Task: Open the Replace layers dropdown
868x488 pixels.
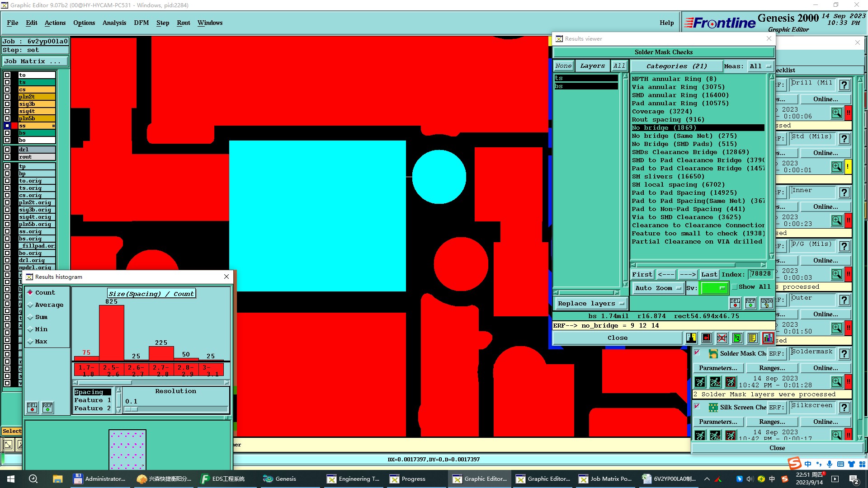Action: (x=590, y=304)
